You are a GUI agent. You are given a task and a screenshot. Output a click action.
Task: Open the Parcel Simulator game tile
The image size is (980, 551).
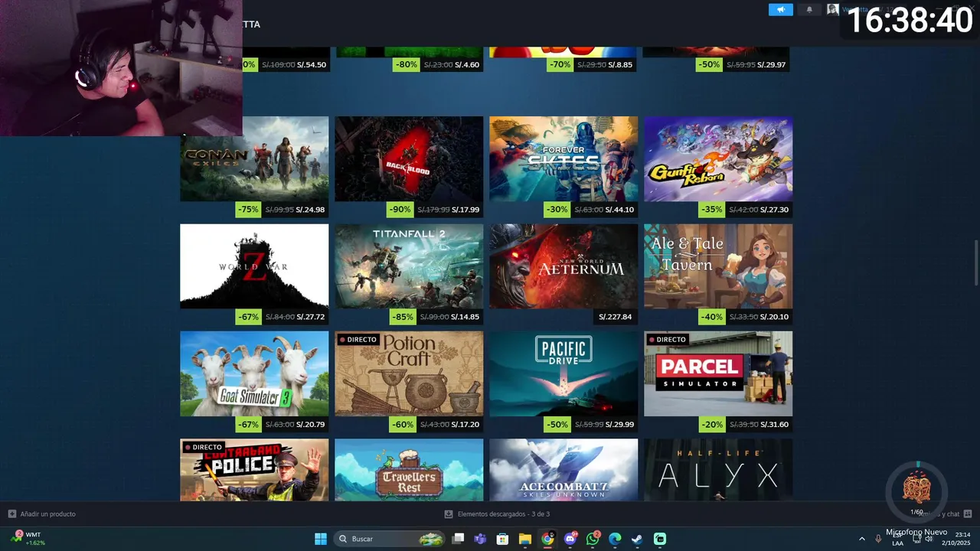point(718,373)
